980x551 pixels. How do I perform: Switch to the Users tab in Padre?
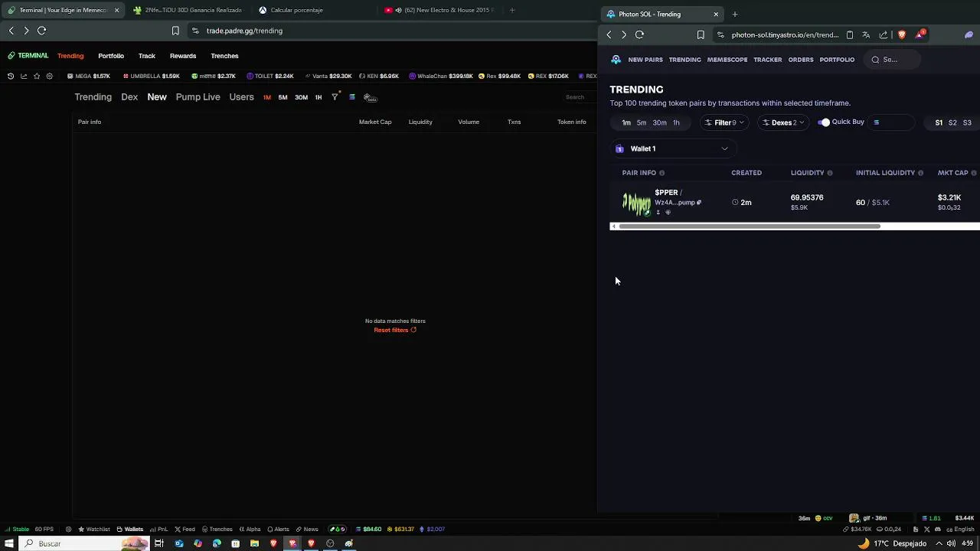click(x=241, y=97)
